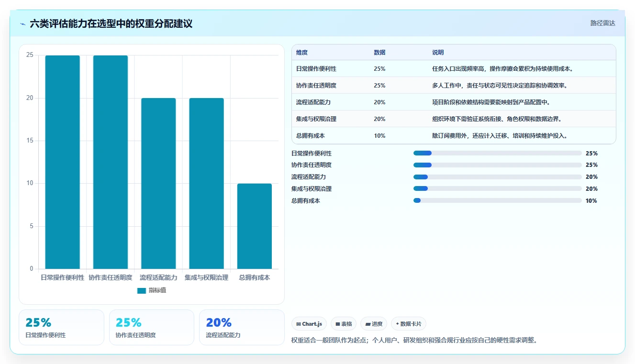Click the 10% value in table
This screenshot has width=635, height=364.
[379, 136]
